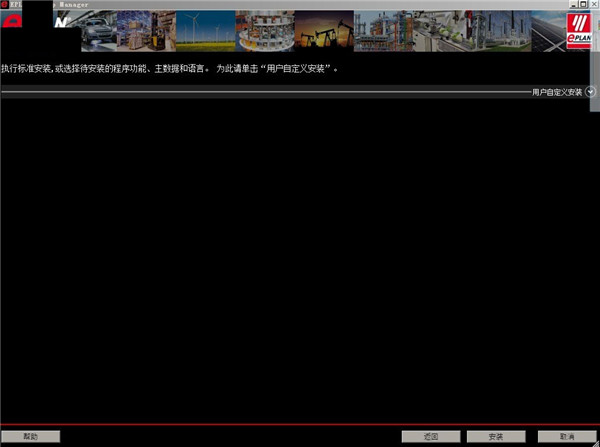Viewport: 600px width, 447px height.
Task: Click the car image in the banner
Action: point(98,31)
